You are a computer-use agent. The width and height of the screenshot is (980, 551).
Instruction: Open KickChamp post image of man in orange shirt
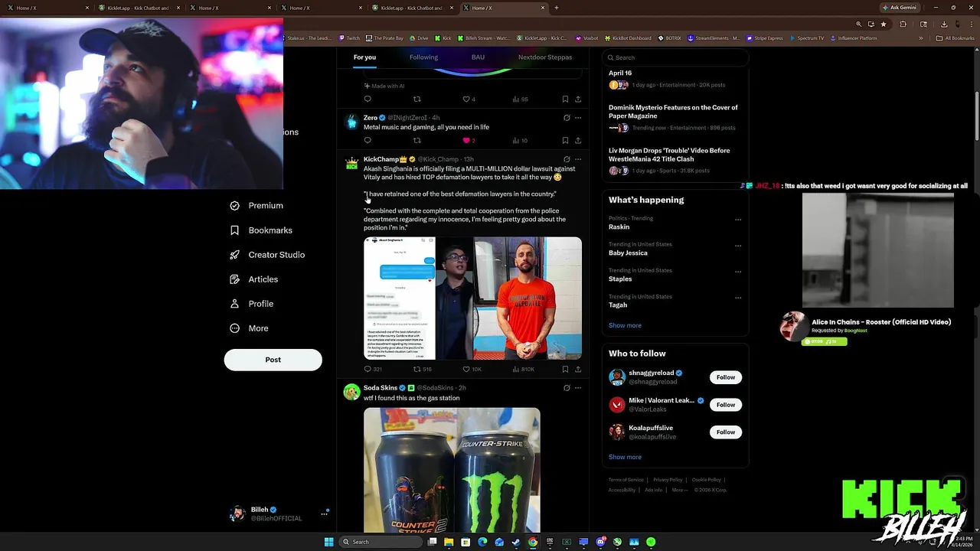click(528, 298)
